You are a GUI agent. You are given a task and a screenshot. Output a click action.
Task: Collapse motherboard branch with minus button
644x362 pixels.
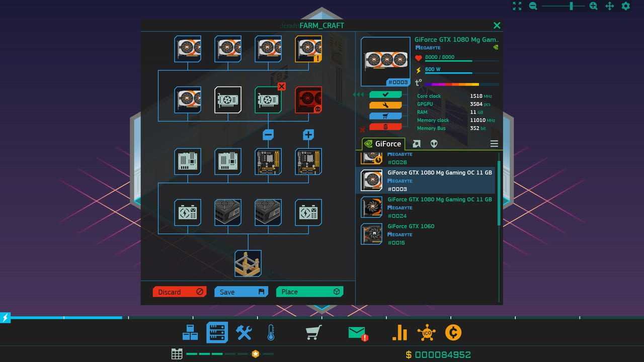click(268, 135)
